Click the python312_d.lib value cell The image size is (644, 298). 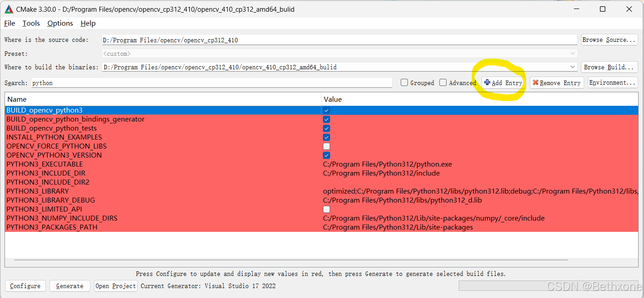pos(402,200)
